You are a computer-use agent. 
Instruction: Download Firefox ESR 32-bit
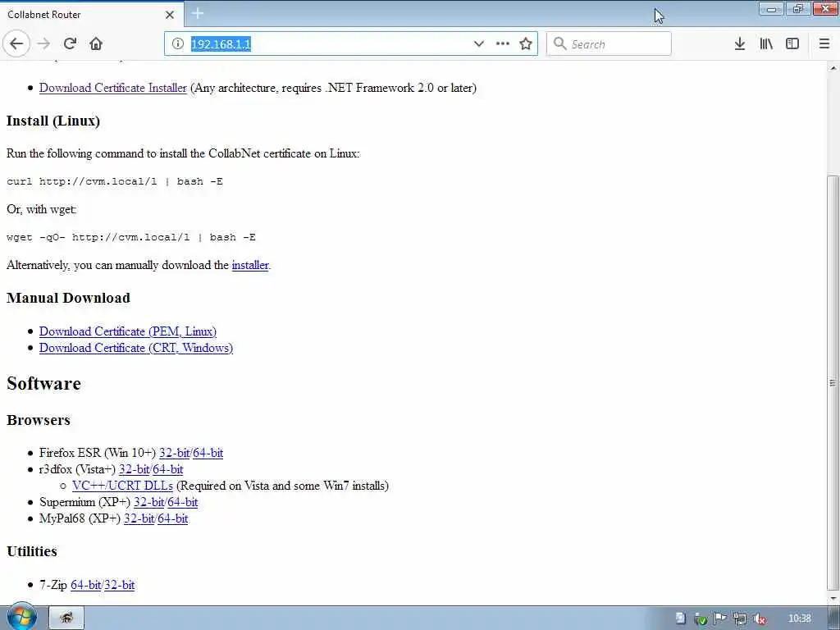pyautogui.click(x=174, y=453)
